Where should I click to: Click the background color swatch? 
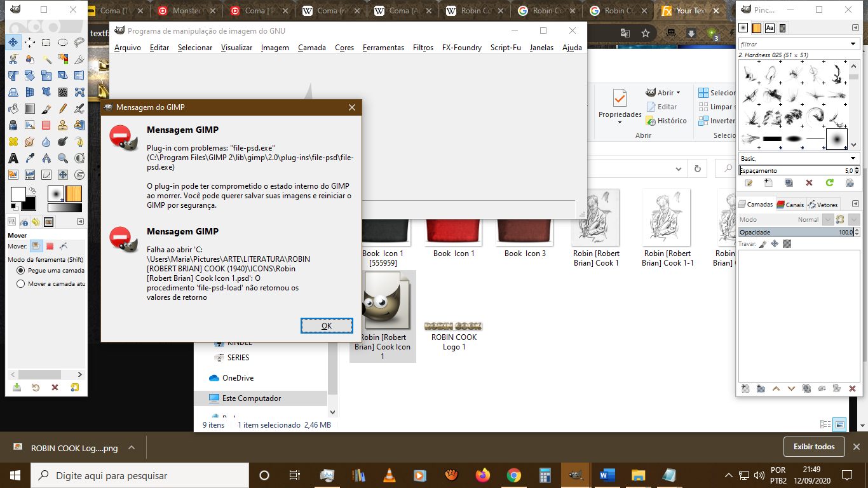pyautogui.click(x=30, y=205)
